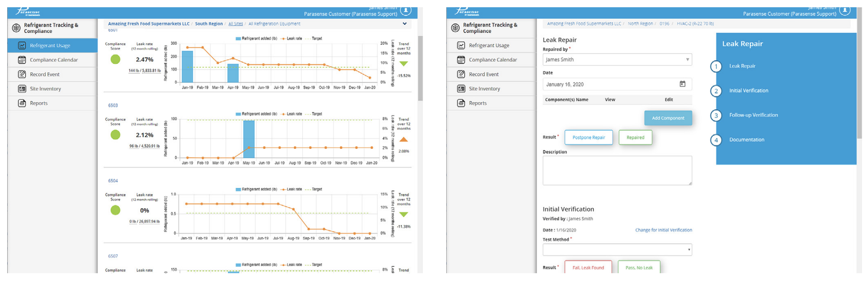The height and width of the screenshot is (283, 868).
Task: Click the Record Event pencil icon in left sidebar
Action: coord(22,75)
